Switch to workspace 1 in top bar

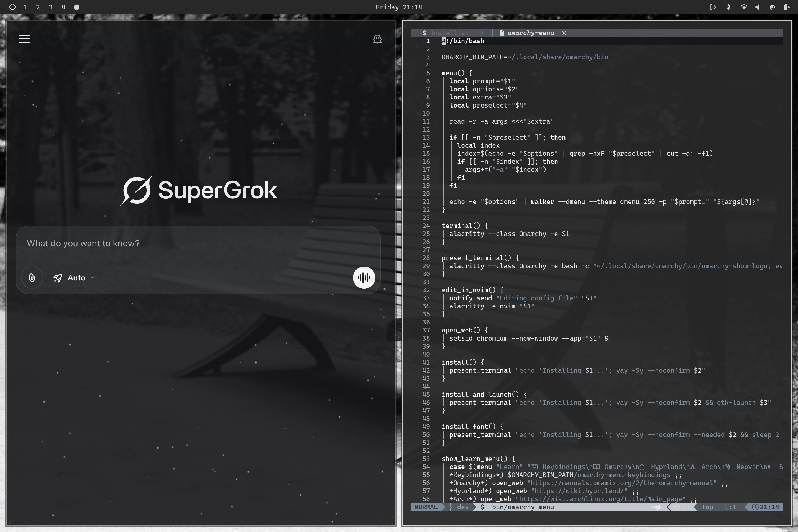[x=25, y=7]
